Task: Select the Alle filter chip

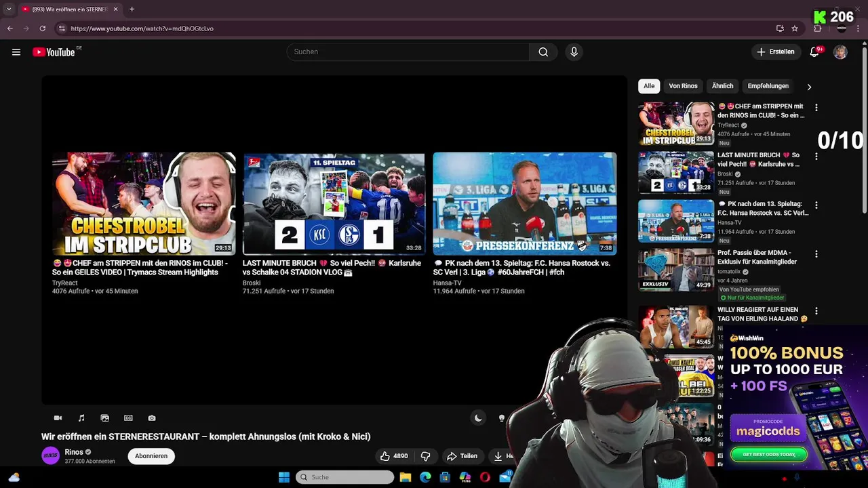Action: 649,86
